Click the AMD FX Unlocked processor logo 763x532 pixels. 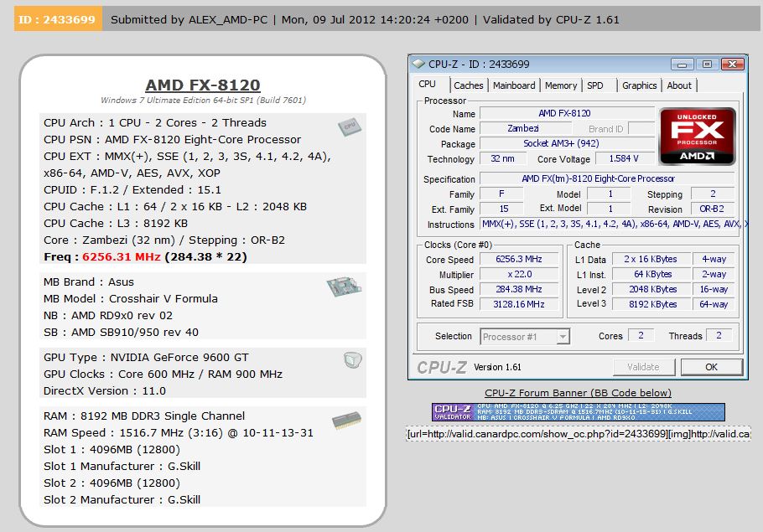697,137
